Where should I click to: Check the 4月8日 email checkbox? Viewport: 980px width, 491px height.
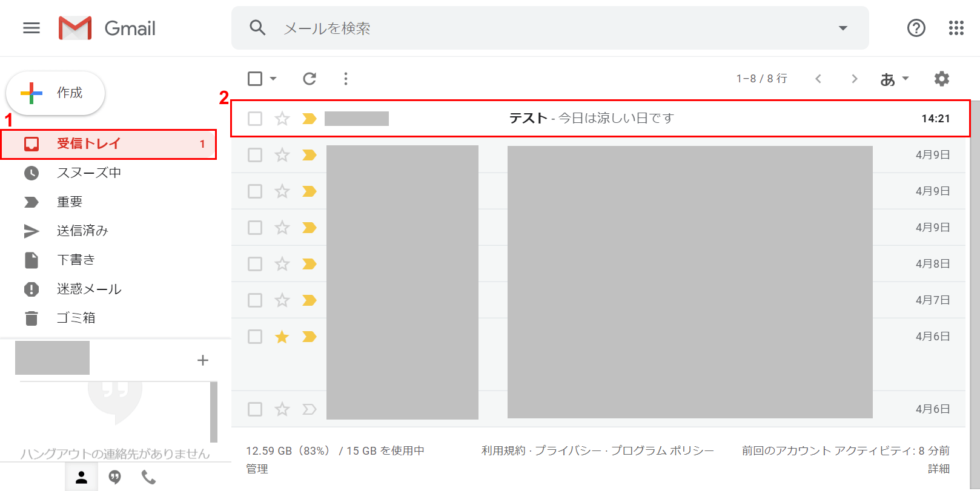(x=255, y=264)
